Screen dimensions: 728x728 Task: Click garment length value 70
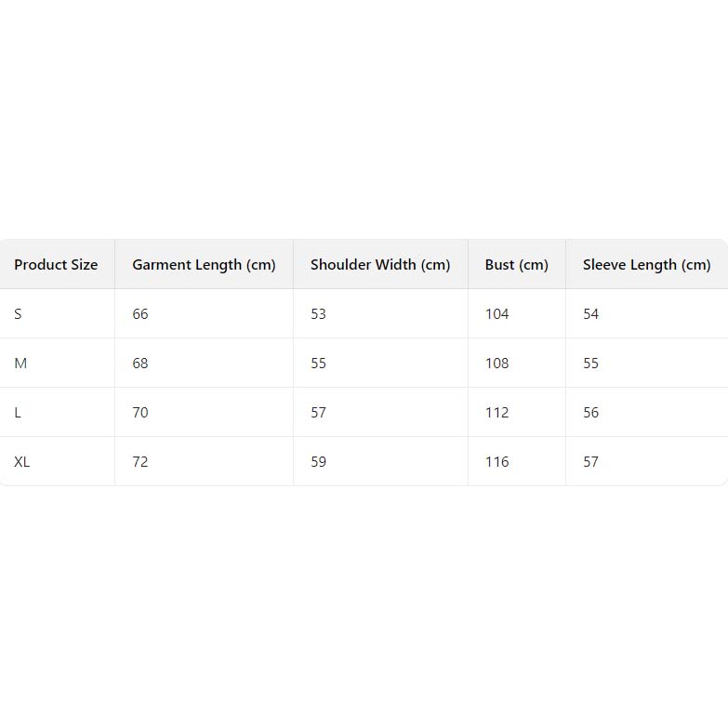(x=140, y=413)
